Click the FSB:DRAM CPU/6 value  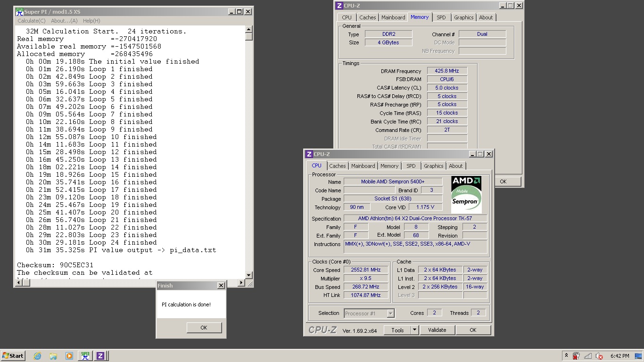point(447,79)
